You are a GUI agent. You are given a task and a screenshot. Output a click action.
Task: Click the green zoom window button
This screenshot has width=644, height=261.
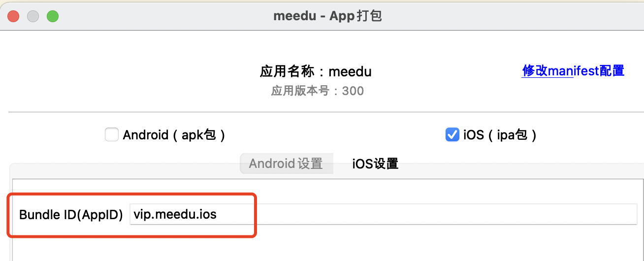[x=53, y=16]
